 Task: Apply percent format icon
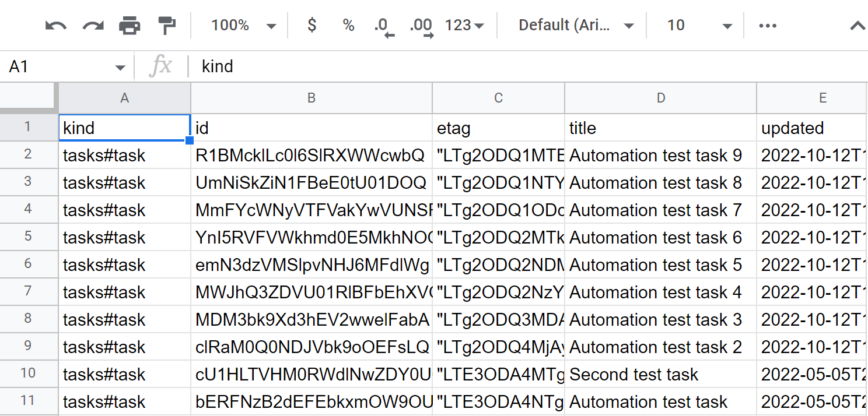[x=348, y=26]
